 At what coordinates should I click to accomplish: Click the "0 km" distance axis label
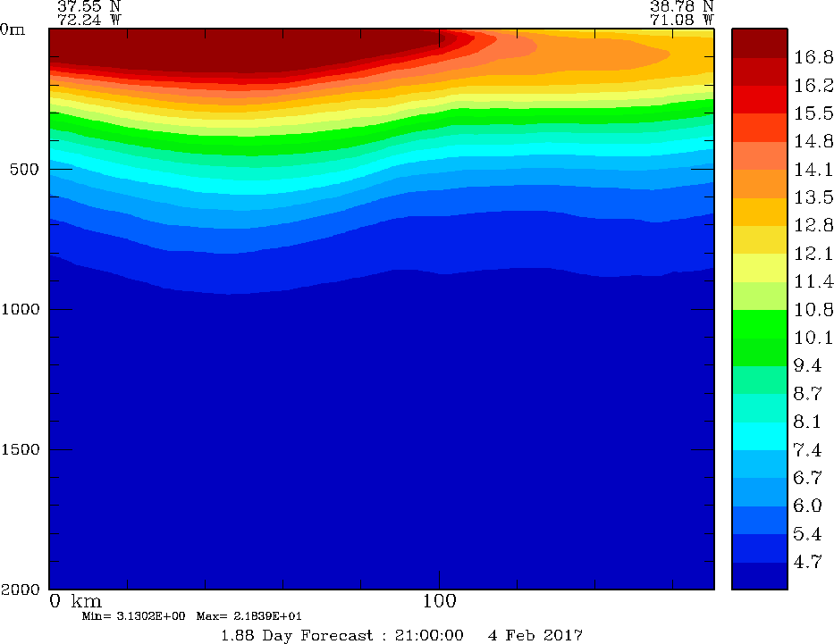coord(76,600)
